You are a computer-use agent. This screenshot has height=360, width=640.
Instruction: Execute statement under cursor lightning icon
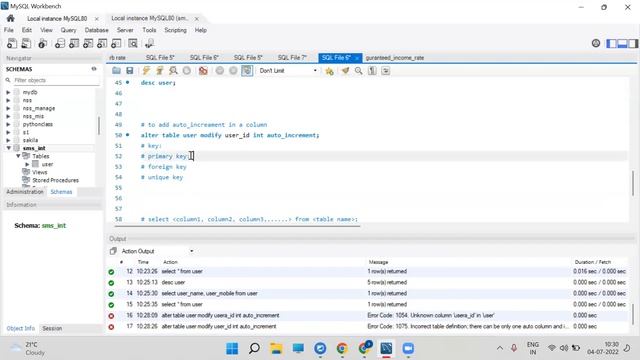pyautogui.click(x=160, y=71)
